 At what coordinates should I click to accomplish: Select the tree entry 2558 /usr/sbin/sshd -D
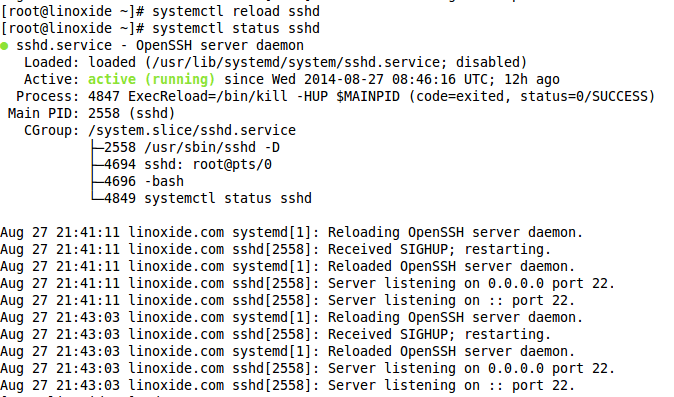point(192,147)
